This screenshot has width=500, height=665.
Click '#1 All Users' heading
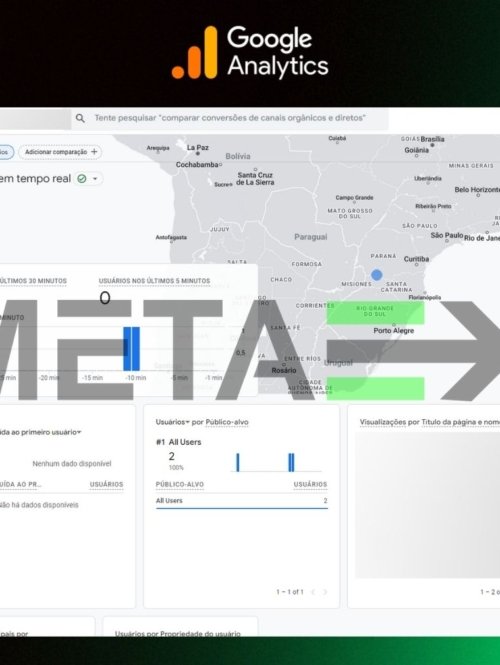click(x=179, y=442)
